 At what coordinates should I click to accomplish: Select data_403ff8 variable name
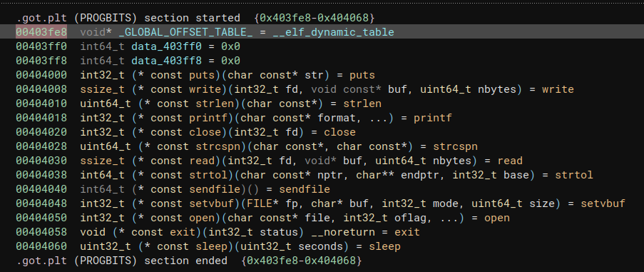click(166, 61)
